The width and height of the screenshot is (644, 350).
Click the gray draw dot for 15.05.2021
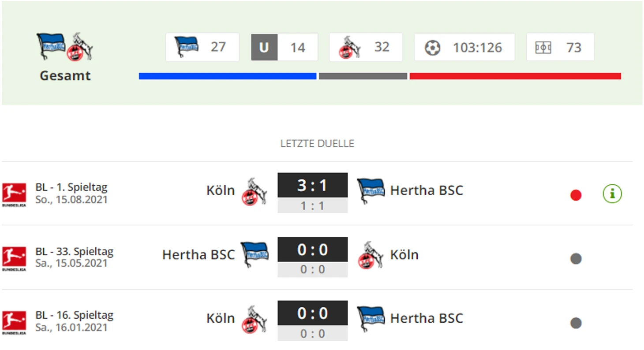point(576,259)
